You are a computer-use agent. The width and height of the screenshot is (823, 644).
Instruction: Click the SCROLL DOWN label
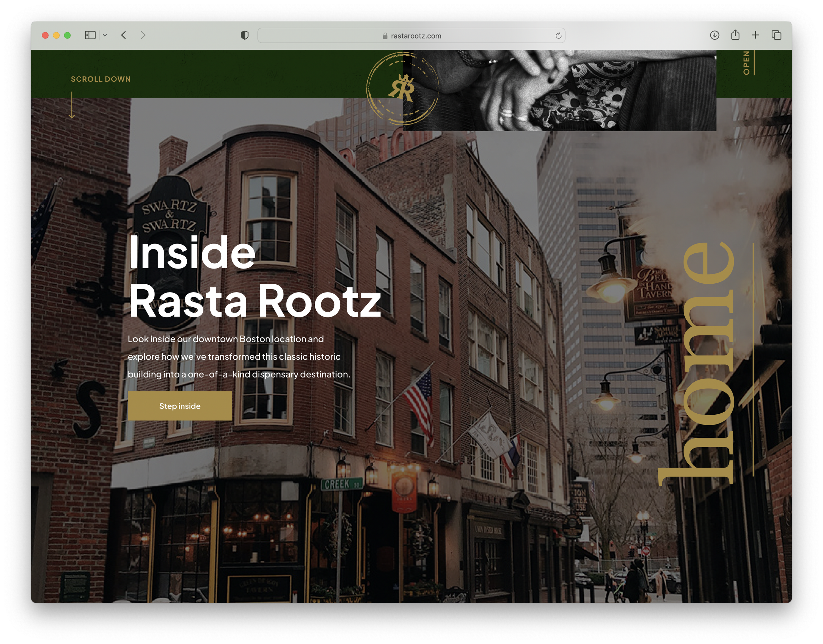(x=101, y=79)
